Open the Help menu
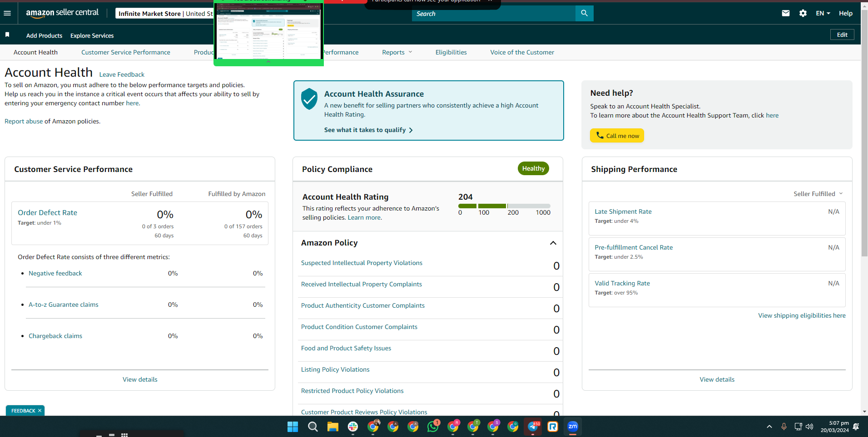Image resolution: width=868 pixels, height=437 pixels. (845, 13)
